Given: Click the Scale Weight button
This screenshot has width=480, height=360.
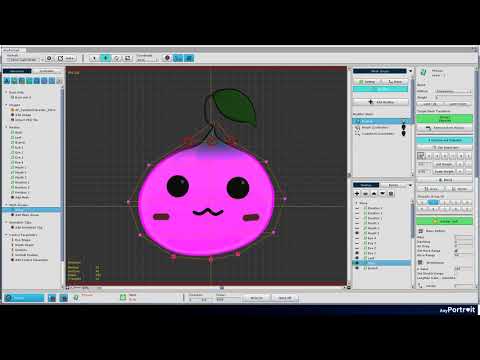Looking at the screenshot, I should point(444,171).
